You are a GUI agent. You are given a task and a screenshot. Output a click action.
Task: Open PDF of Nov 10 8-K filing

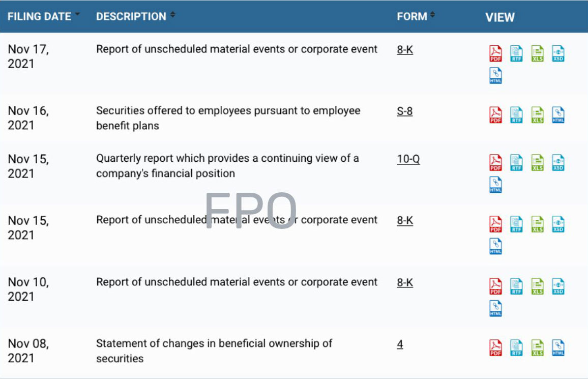pos(495,286)
